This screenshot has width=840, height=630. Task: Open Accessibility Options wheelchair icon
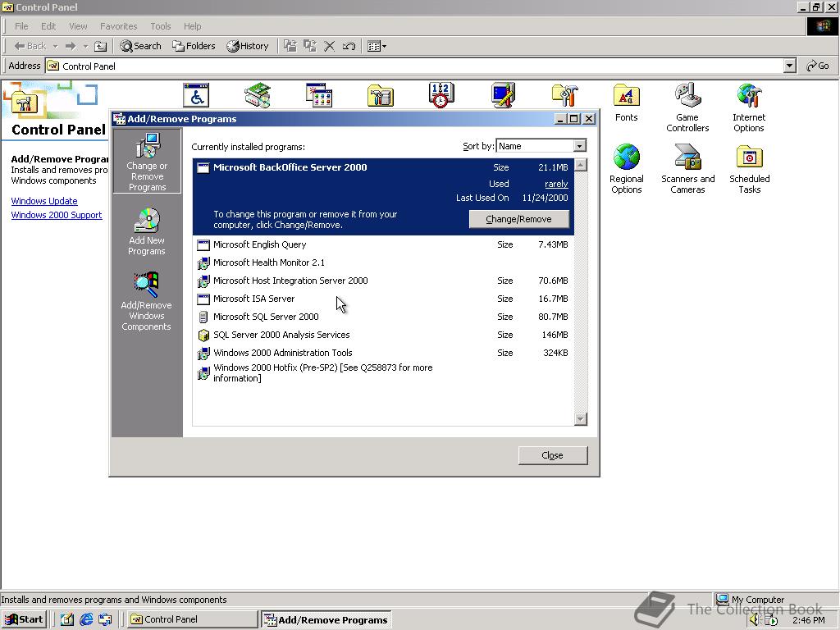(x=196, y=95)
